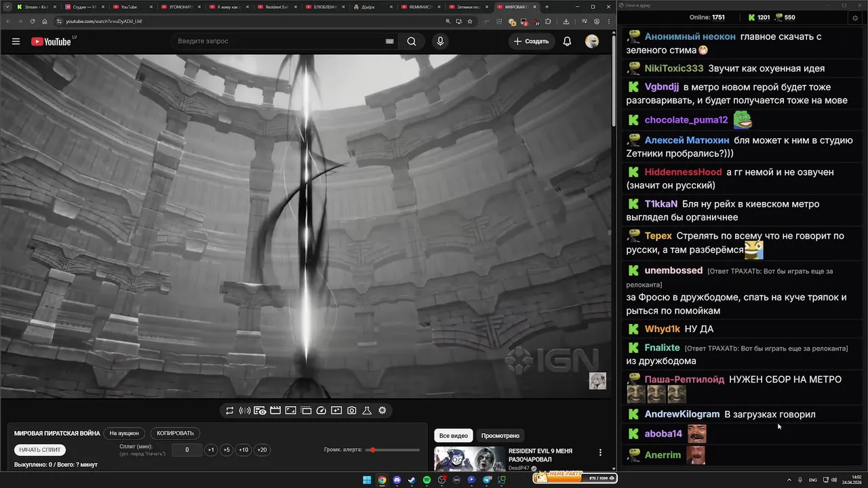Add +1 minute to split
This screenshot has width=868, height=488.
point(211,450)
